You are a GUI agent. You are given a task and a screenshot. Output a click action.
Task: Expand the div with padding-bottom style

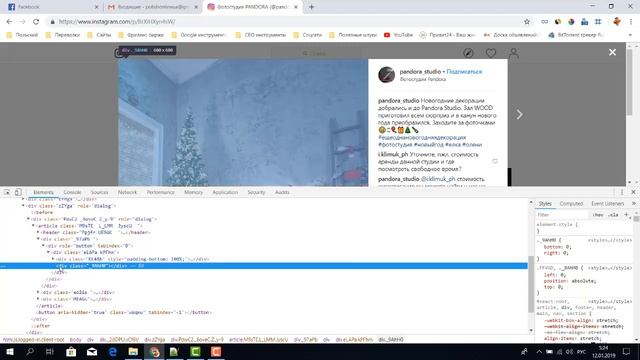click(x=53, y=259)
